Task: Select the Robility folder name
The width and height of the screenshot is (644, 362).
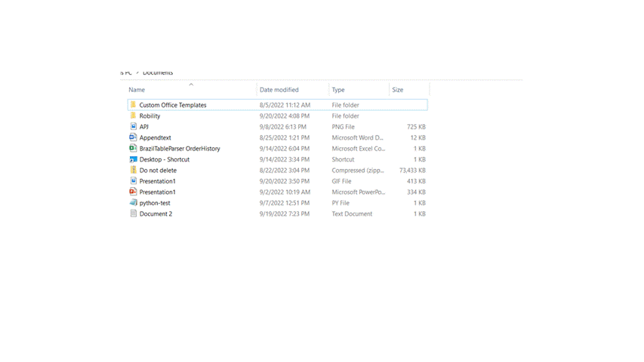Action: click(x=149, y=116)
